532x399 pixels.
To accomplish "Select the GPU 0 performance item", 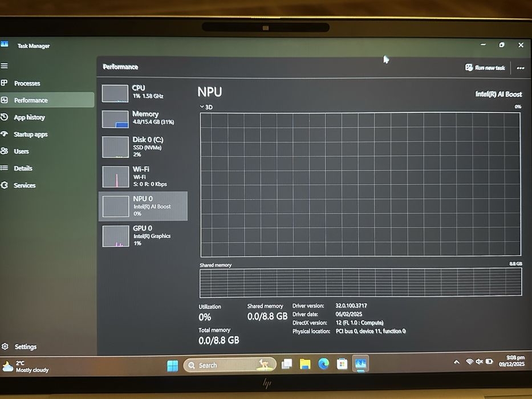I will tap(143, 235).
